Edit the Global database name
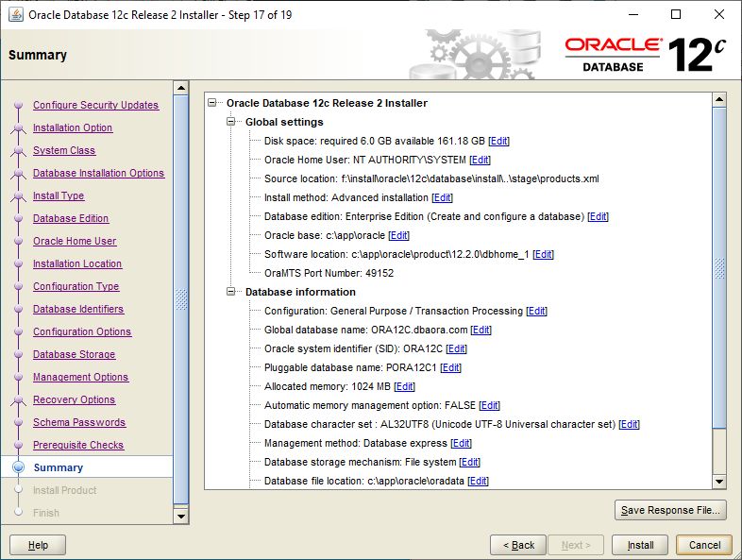 click(x=481, y=330)
